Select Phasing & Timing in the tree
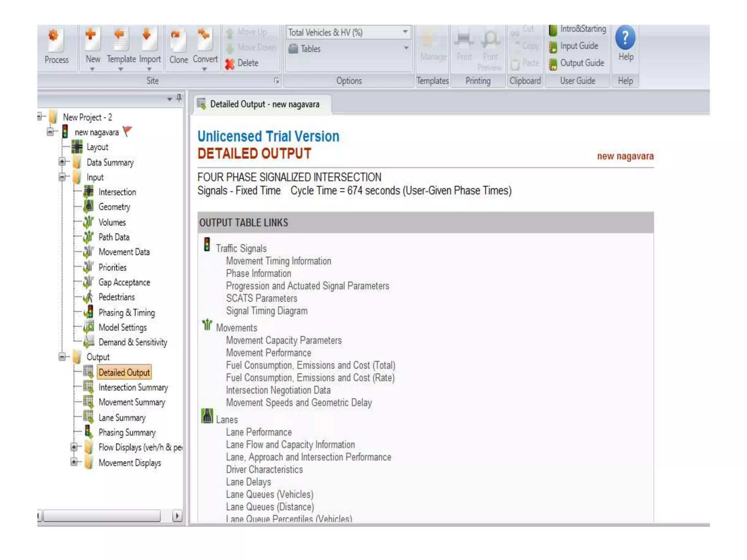This screenshot has height=560, width=747. coord(126,312)
